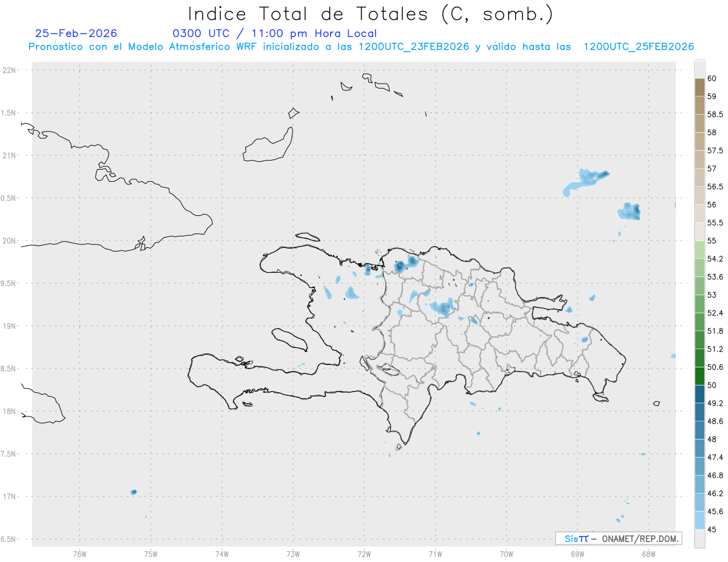Click the '76W' longitude label
Image resolution: width=728 pixels, height=562 pixels.
(79, 554)
